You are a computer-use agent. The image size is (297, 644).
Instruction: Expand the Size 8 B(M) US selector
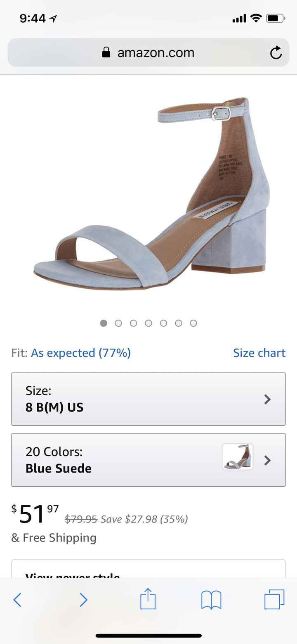click(x=148, y=399)
